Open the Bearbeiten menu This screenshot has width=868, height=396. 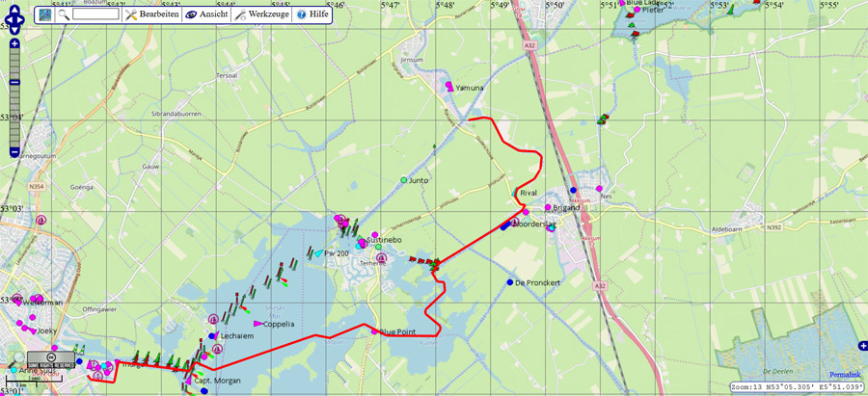point(152,14)
